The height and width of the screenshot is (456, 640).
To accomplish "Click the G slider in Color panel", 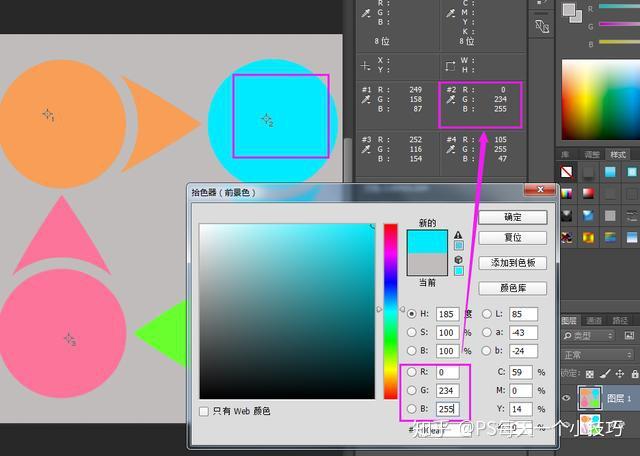I will pyautogui.click(x=619, y=24).
